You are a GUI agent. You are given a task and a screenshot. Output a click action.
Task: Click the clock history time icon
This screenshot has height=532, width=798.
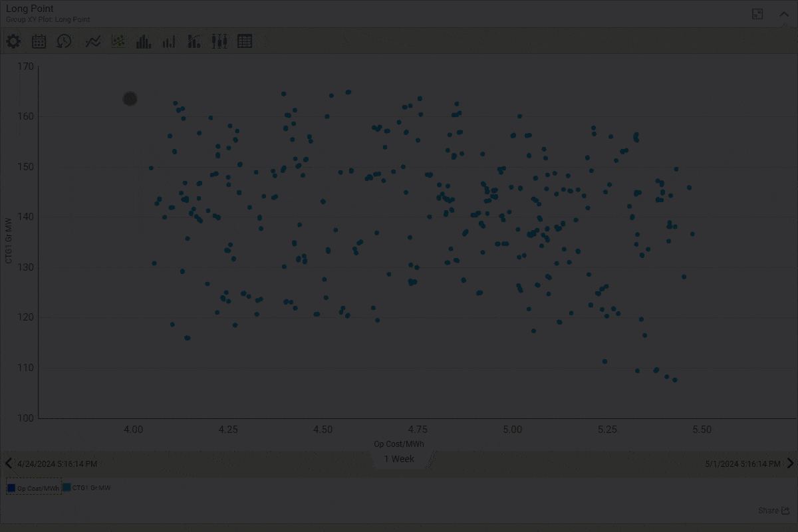[x=64, y=41]
